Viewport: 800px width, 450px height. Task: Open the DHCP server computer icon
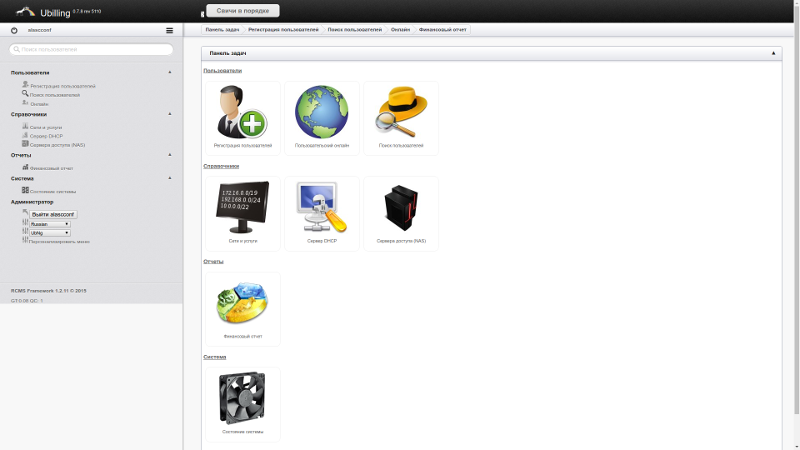coord(321,207)
